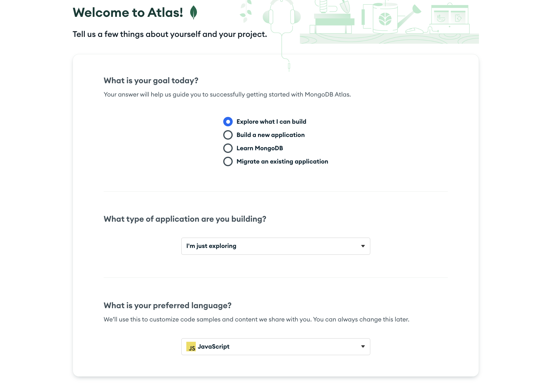The height and width of the screenshot is (392, 551).
Task: Select Migrate an existing application radio
Action: pos(228,161)
